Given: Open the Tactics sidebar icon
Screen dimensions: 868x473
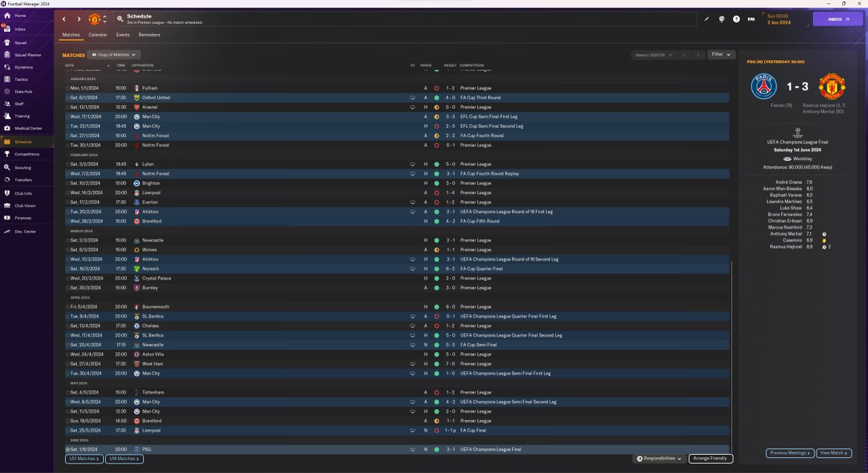Looking at the screenshot, I should tap(7, 79).
